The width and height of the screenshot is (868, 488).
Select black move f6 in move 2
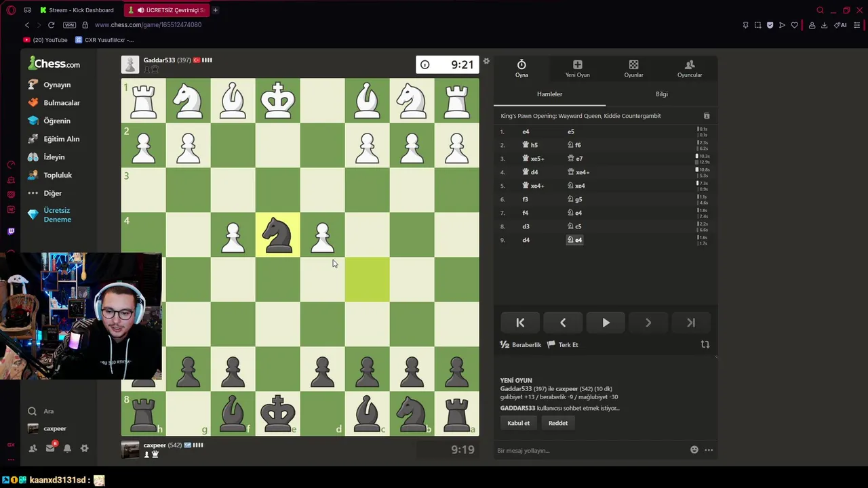[x=574, y=145]
